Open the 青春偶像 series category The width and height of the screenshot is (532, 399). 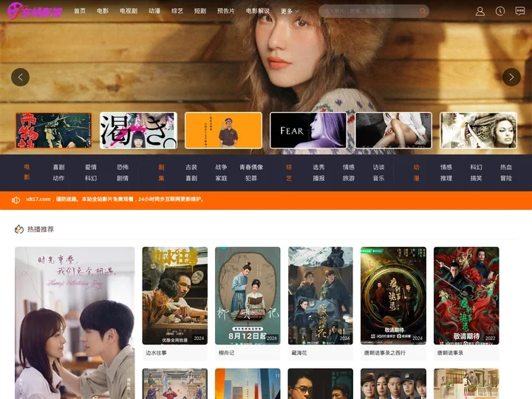click(251, 167)
